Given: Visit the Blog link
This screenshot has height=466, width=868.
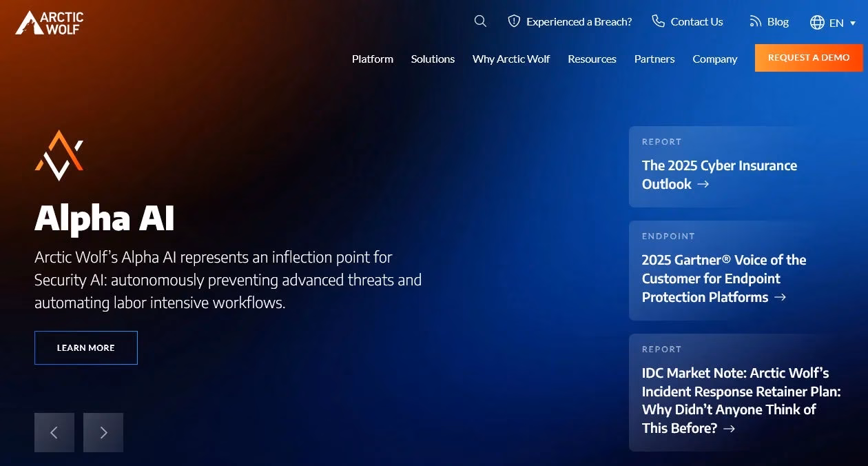Looking at the screenshot, I should tap(778, 22).
